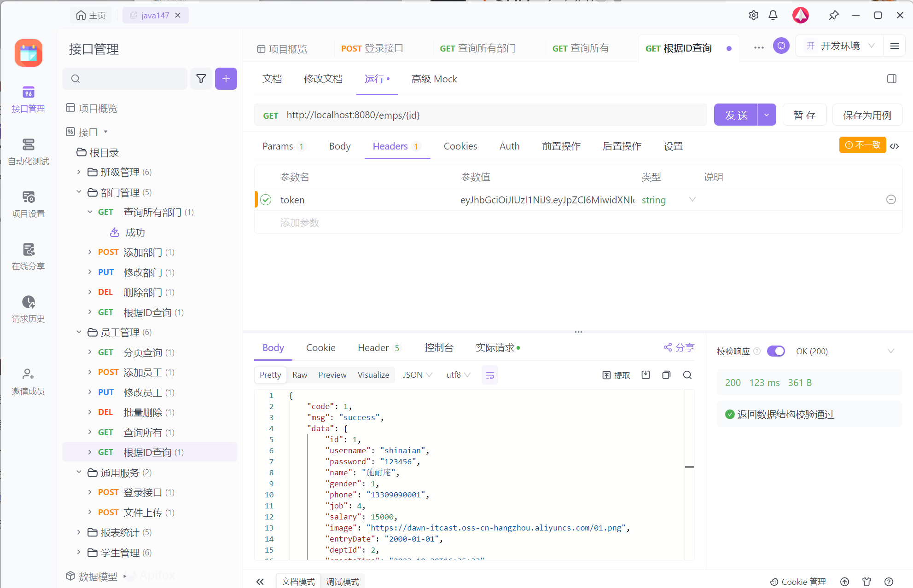913x588 pixels.
Task: Open the help question icon at bottom
Action: [x=889, y=582]
